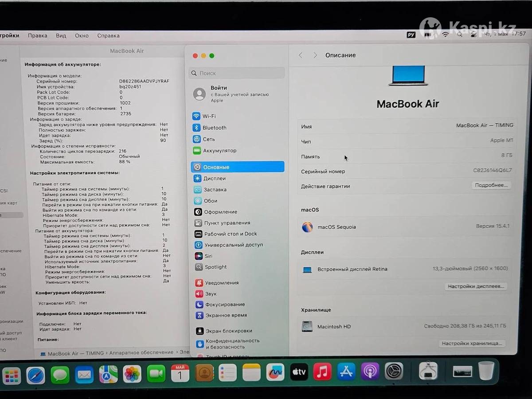Click the Настройки дисплеев button
Viewport: 532px width, 399px height.
[x=476, y=286]
